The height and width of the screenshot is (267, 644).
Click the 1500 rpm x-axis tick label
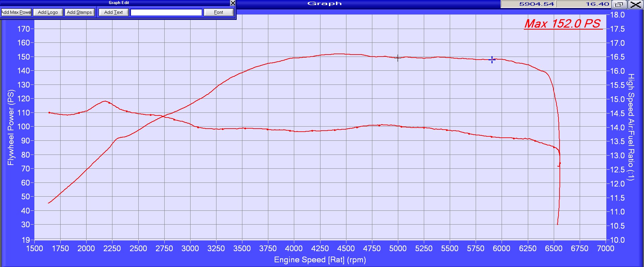[35, 248]
